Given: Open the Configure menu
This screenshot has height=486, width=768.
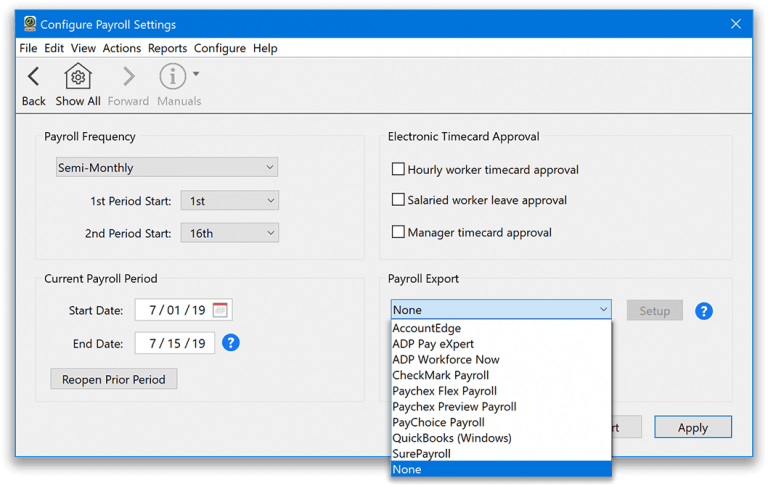Looking at the screenshot, I should pos(220,48).
